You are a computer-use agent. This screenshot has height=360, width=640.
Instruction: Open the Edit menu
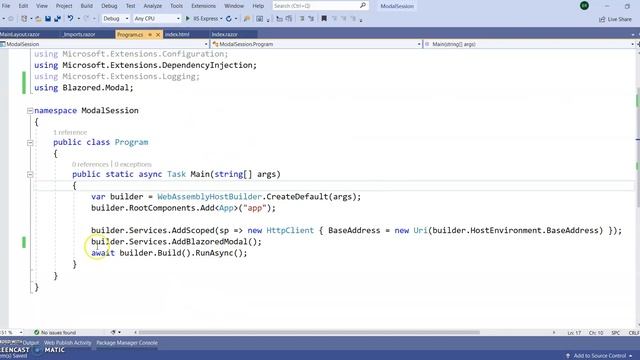[23, 6]
